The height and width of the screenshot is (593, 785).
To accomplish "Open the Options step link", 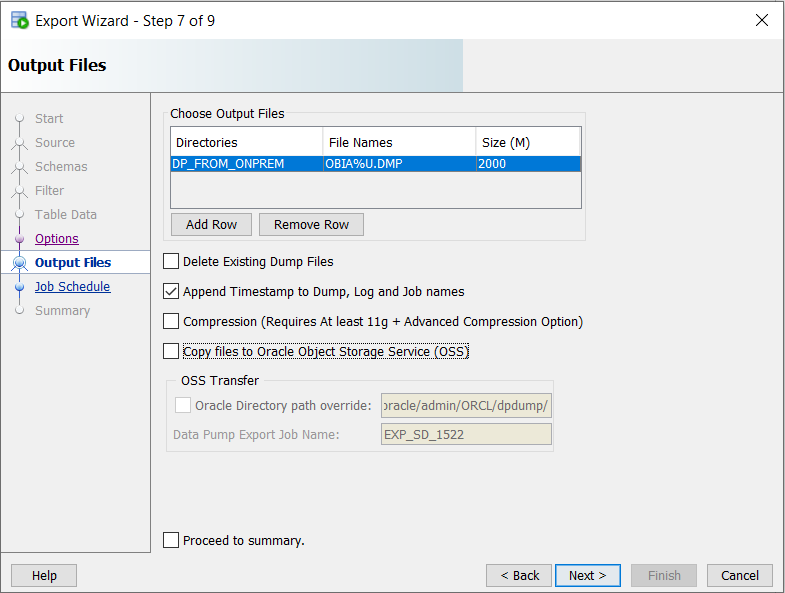I will 57,239.
